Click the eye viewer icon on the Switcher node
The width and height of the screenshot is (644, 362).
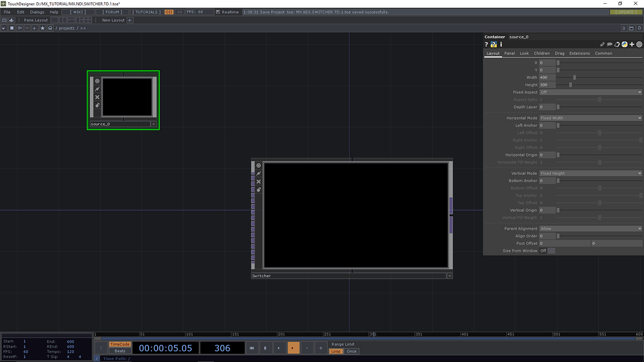coord(258,165)
